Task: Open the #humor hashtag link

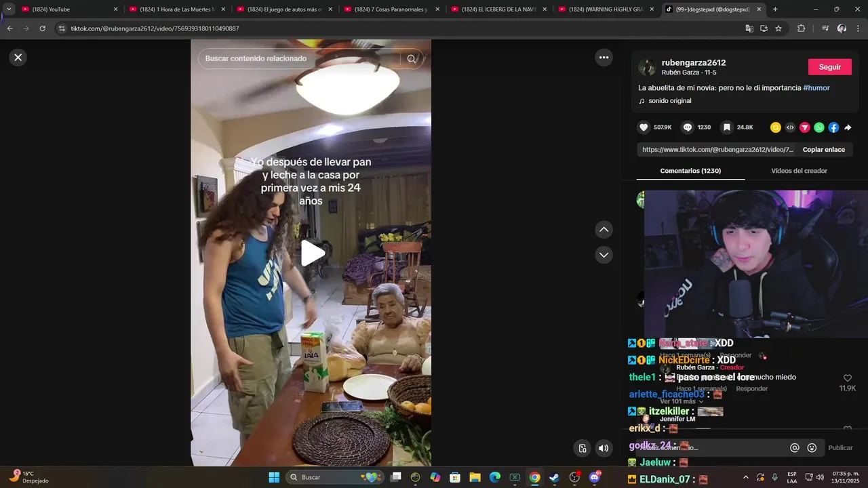Action: click(816, 88)
